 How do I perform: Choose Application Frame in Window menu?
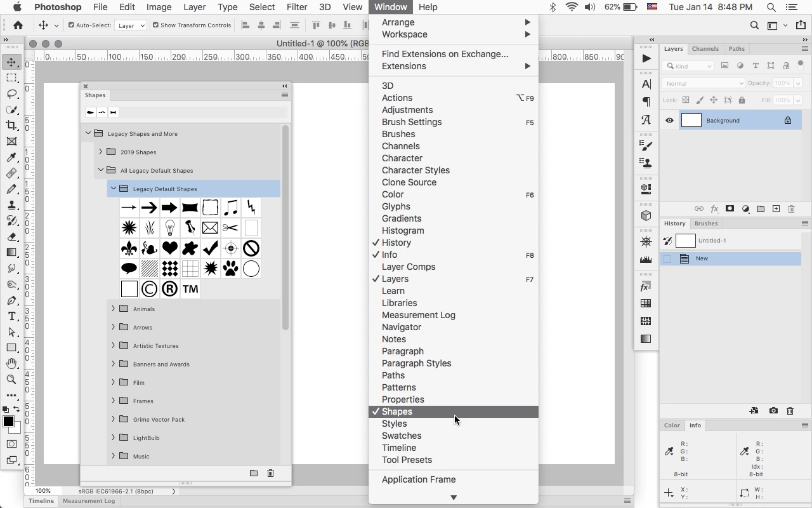(453, 479)
